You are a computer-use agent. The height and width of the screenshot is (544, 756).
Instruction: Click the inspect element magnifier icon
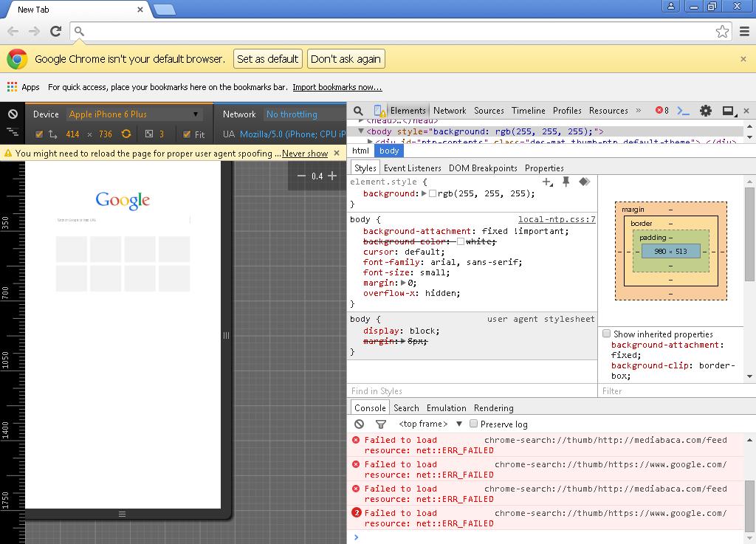tap(358, 111)
